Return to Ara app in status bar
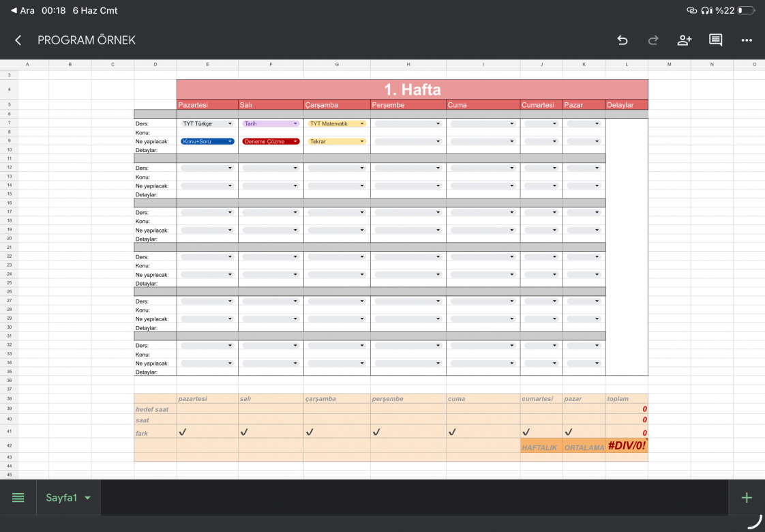 point(22,10)
